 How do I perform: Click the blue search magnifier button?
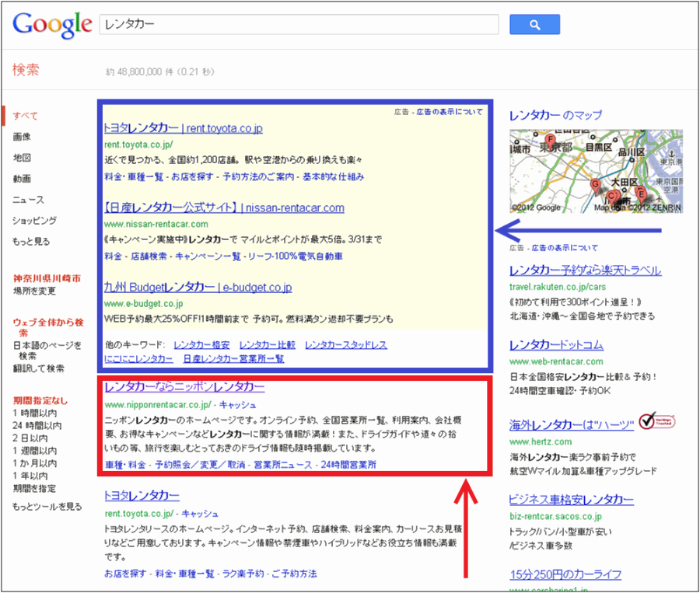[x=534, y=25]
